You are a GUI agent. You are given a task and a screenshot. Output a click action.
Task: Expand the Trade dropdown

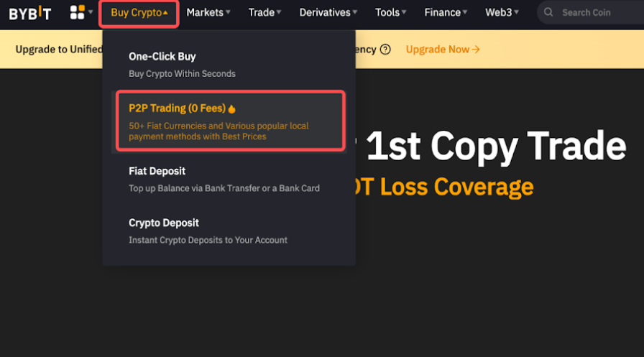[264, 13]
